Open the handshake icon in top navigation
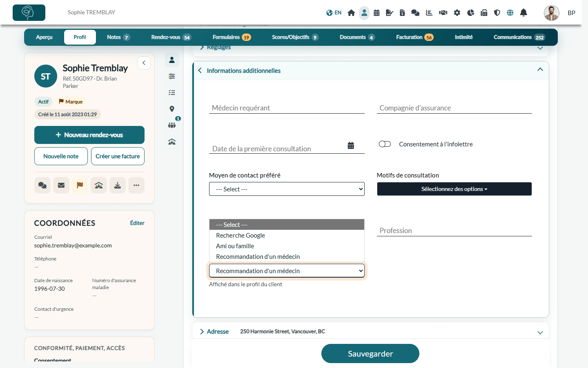The width and height of the screenshot is (588, 368). 443,13
